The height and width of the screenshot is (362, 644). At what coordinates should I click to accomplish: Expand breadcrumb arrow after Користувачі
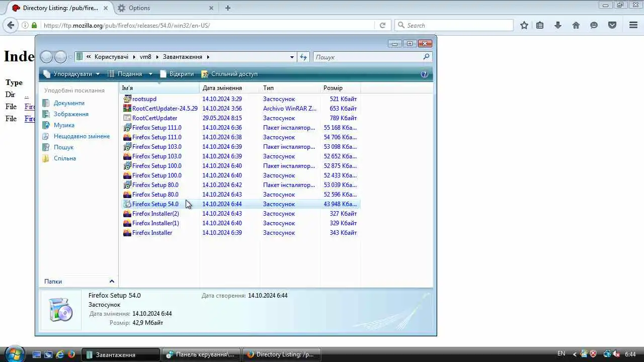134,57
